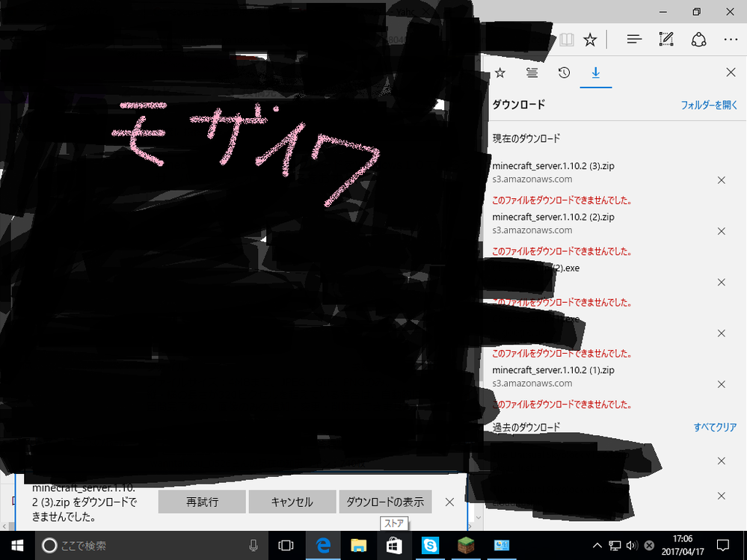
Task: Switch to Reading list tab in hub
Action: [x=532, y=73]
